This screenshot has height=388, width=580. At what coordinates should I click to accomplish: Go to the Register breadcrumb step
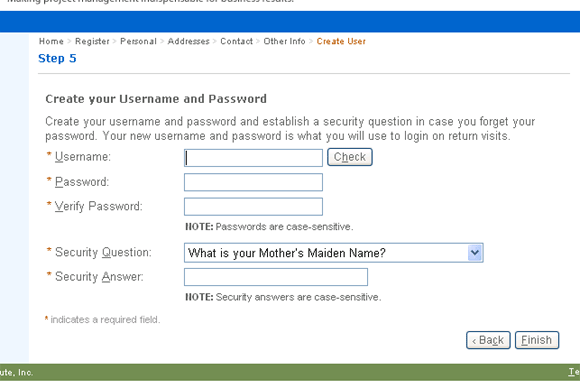pyautogui.click(x=92, y=41)
